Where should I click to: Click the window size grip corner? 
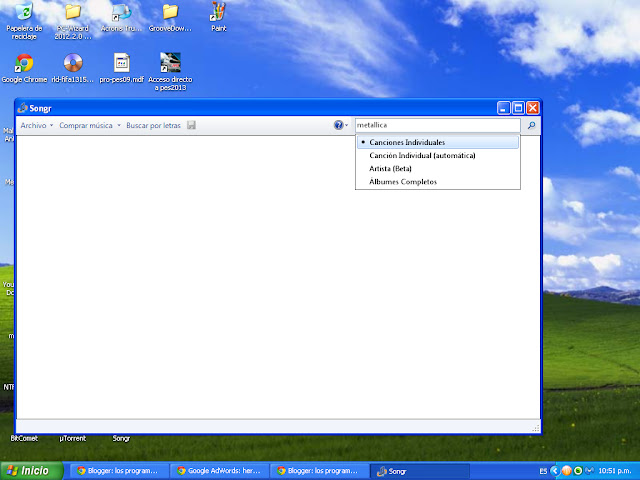[536, 428]
